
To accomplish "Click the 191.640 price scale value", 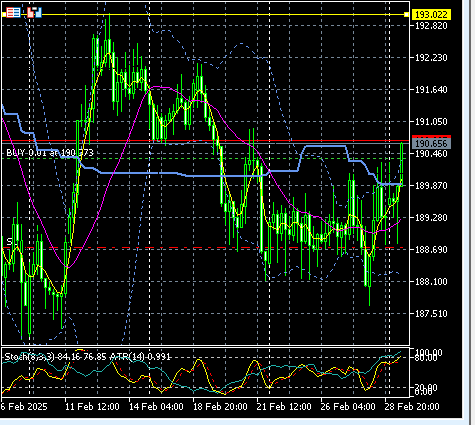I will click(431, 90).
